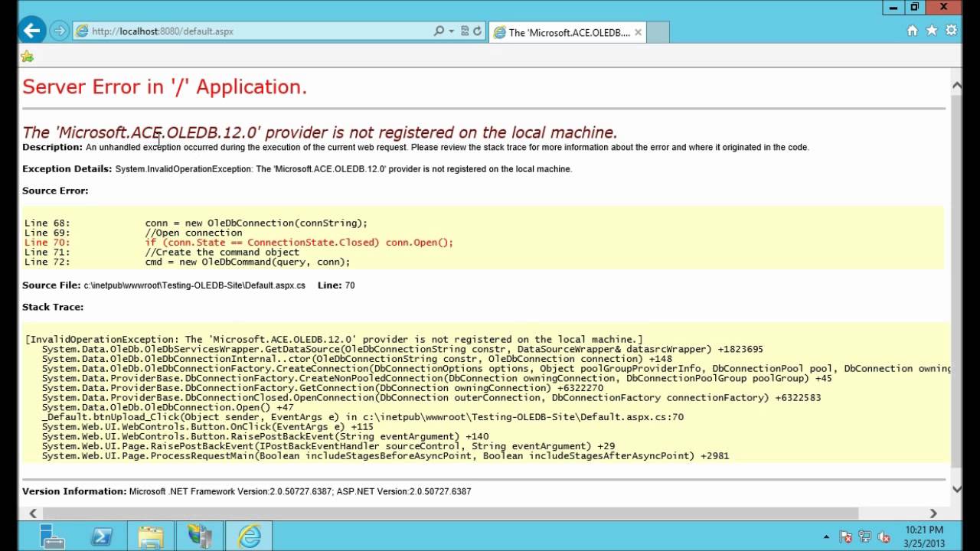The image size is (980, 551).
Task: Click the network status tray icon
Action: (x=865, y=537)
